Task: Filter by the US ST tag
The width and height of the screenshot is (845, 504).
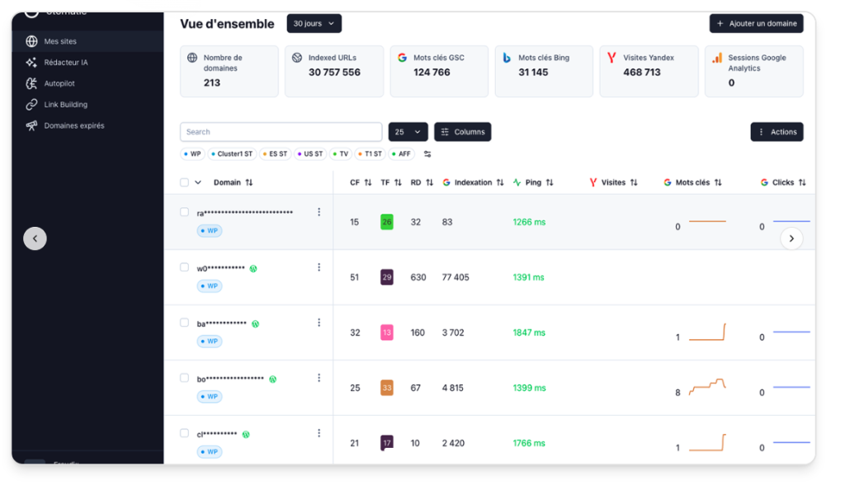Action: 310,154
